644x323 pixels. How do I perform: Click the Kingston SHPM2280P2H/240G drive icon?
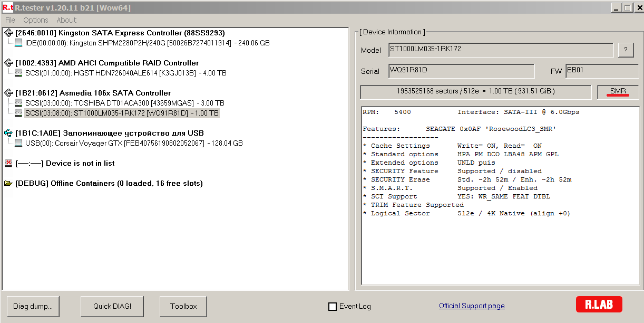coord(19,43)
